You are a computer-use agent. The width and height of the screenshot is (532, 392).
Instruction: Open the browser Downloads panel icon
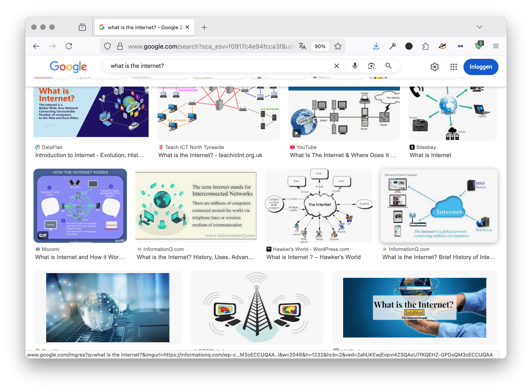tap(376, 46)
